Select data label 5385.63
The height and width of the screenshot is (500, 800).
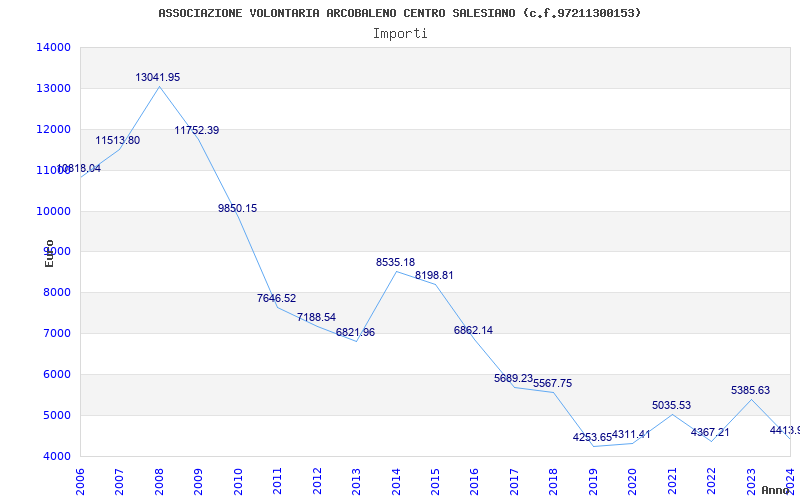pyautogui.click(x=751, y=390)
